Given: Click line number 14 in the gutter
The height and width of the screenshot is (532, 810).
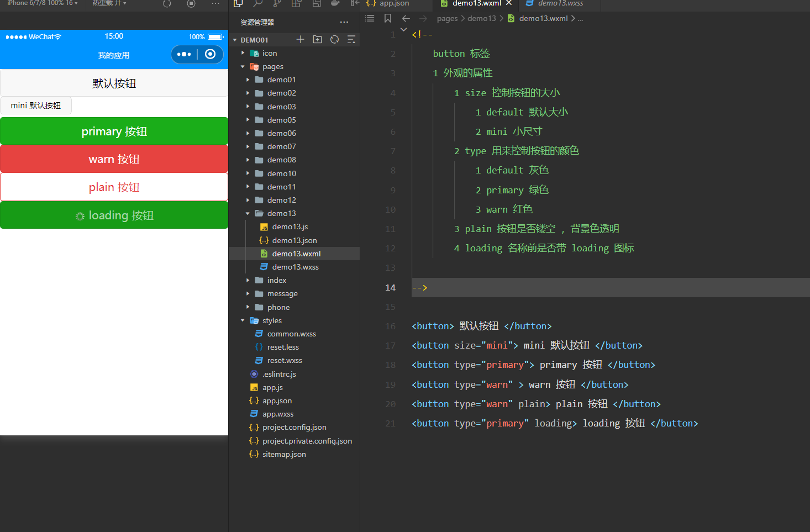Looking at the screenshot, I should click(x=391, y=287).
